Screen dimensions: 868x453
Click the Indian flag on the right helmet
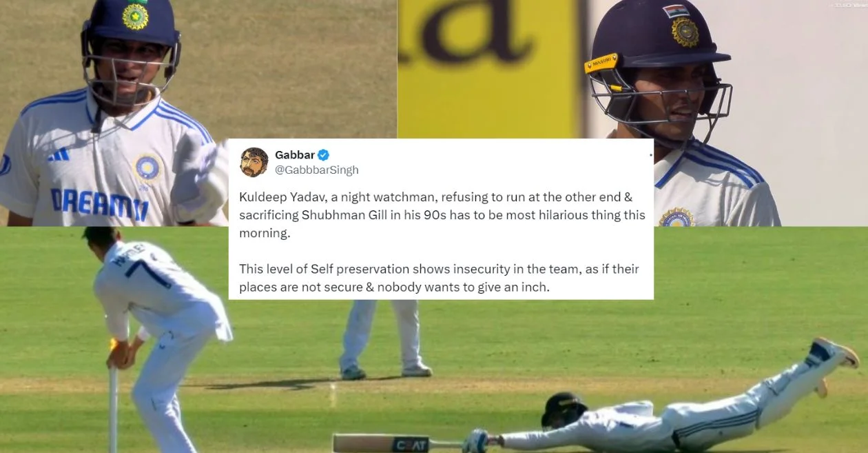click(x=676, y=12)
